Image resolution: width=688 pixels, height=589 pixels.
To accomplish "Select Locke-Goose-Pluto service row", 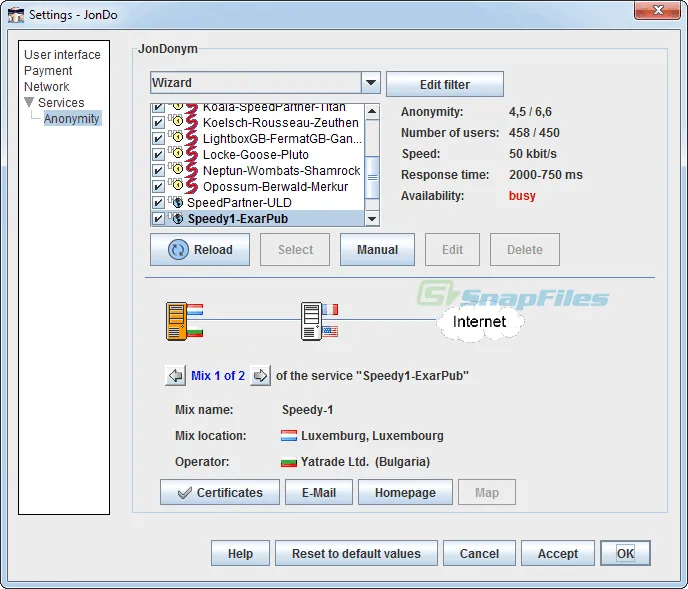I will (x=258, y=154).
